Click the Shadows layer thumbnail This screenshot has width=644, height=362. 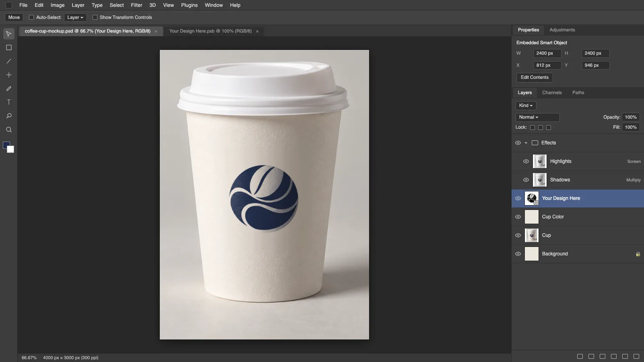pos(540,180)
